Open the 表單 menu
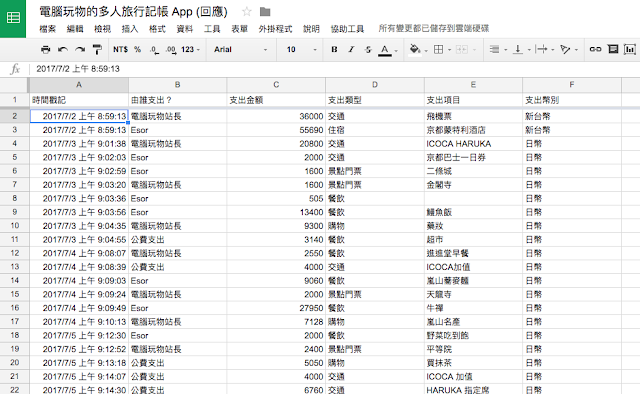This screenshot has height=394, width=640. (x=240, y=29)
